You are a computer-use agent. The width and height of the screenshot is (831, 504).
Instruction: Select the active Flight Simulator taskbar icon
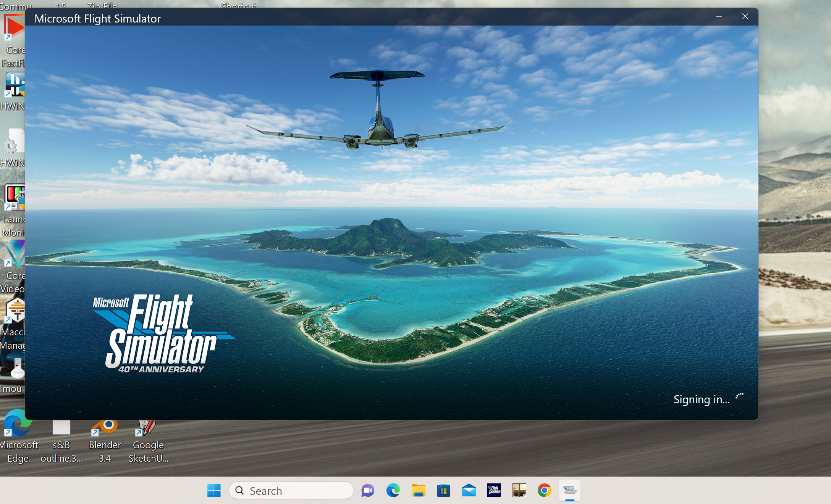pyautogui.click(x=569, y=491)
